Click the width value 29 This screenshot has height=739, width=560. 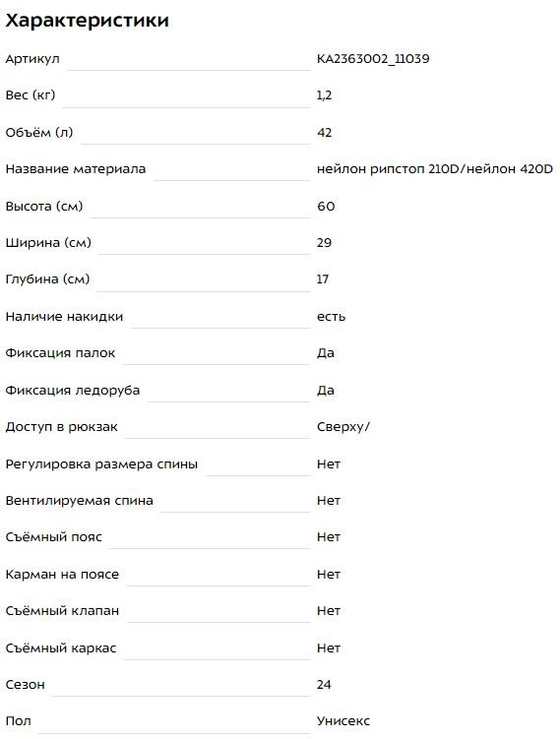tap(325, 243)
